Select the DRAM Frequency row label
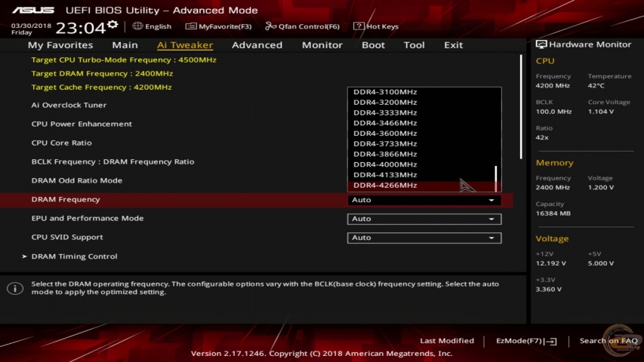The width and height of the screenshot is (644, 362). [66, 199]
